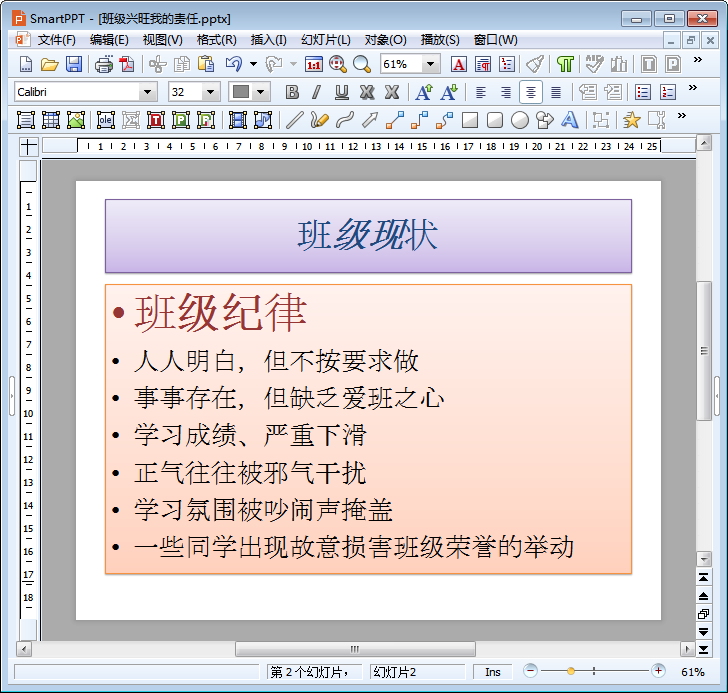728x693 pixels.
Task: Open character format red A icon
Action: click(459, 64)
